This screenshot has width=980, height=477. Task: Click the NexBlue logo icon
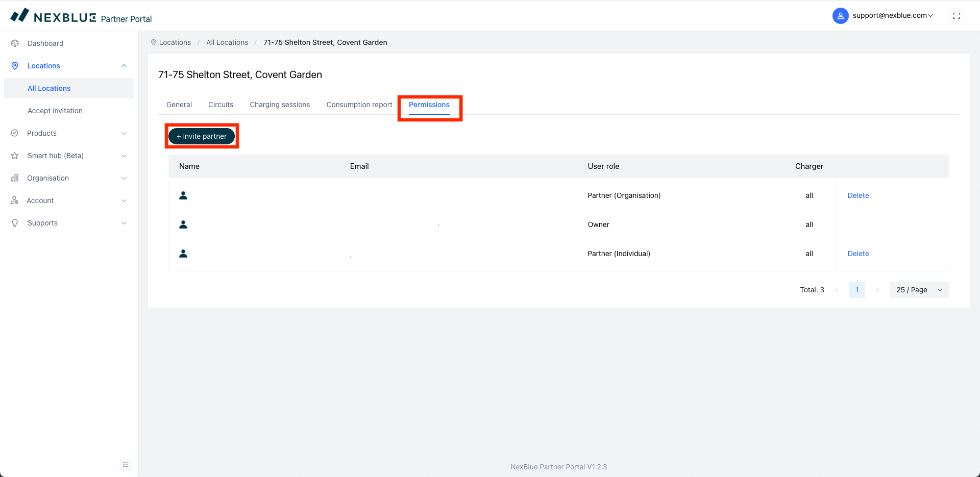coord(20,15)
